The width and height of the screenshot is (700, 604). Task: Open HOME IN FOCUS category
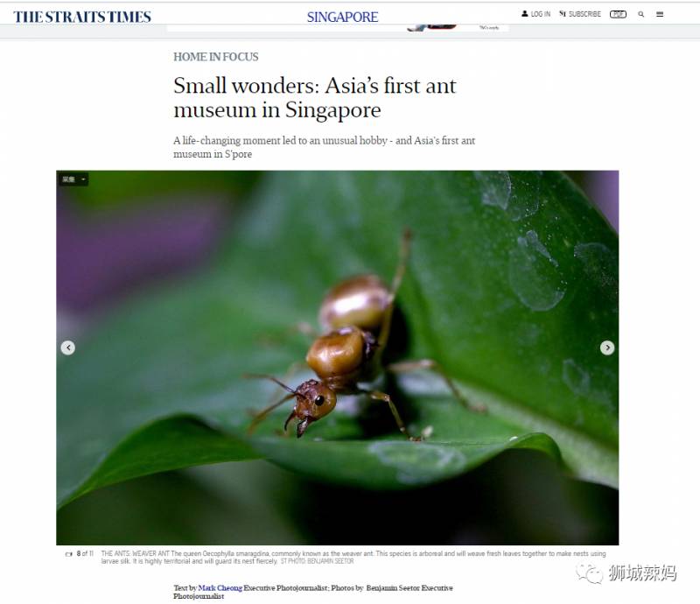(216, 57)
